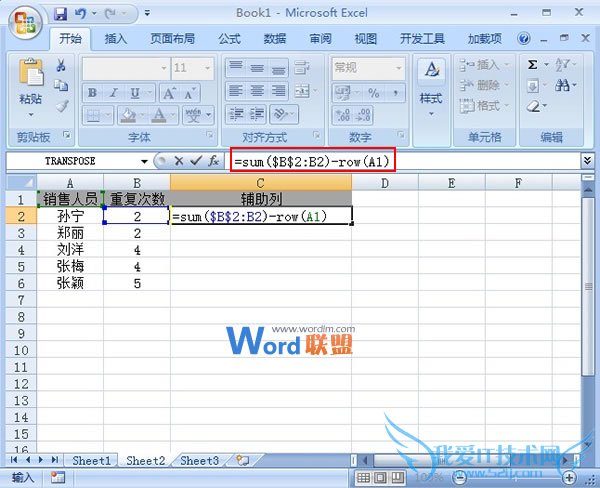
Task: Click the 插入 cells button
Action: tap(484, 65)
